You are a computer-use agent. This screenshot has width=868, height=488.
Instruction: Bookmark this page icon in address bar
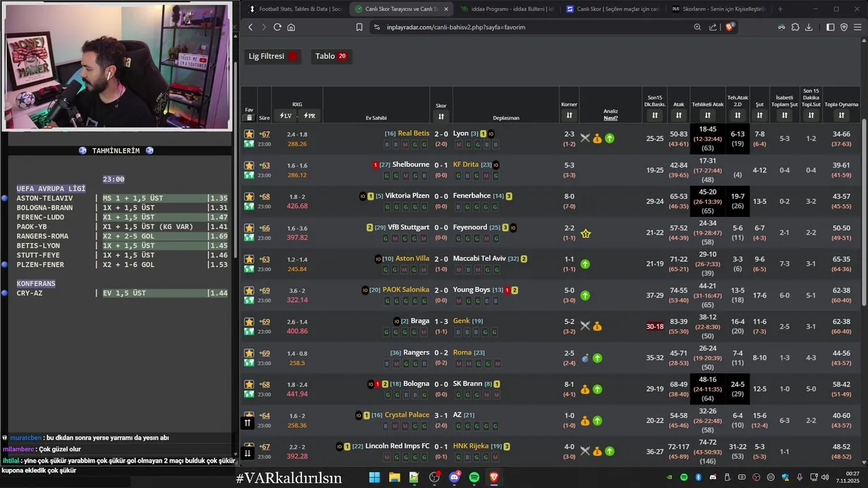click(x=359, y=27)
